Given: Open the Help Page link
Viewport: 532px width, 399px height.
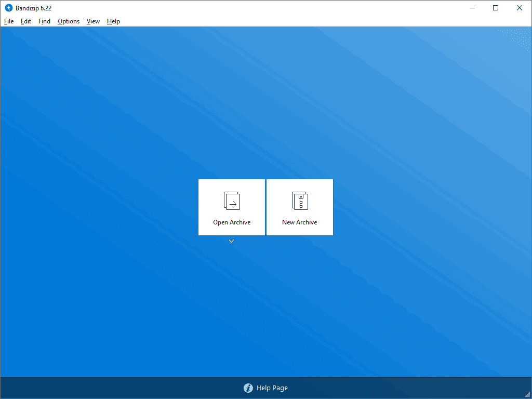Looking at the screenshot, I should point(272,388).
